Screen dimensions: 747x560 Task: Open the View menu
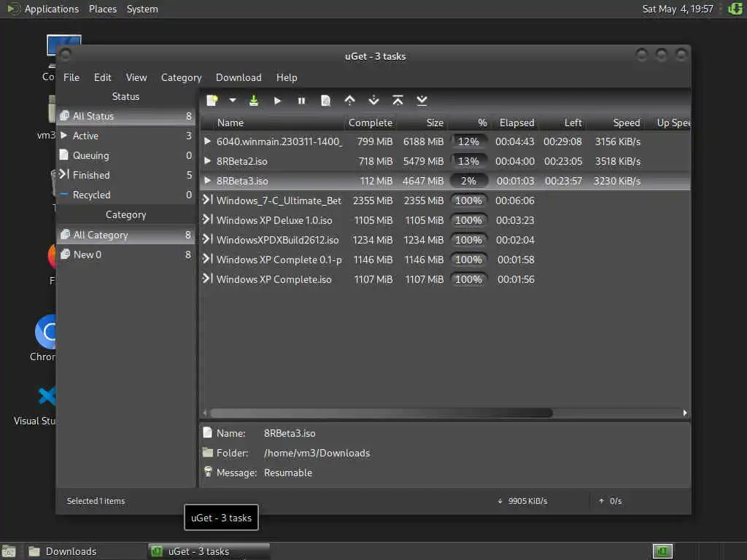[136, 77]
